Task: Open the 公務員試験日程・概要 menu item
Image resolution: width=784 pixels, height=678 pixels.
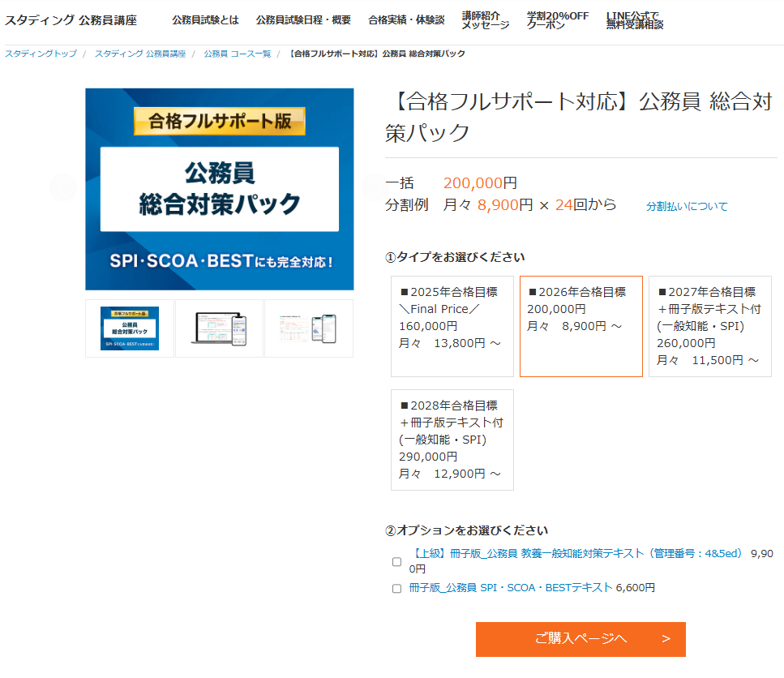Action: tap(303, 20)
